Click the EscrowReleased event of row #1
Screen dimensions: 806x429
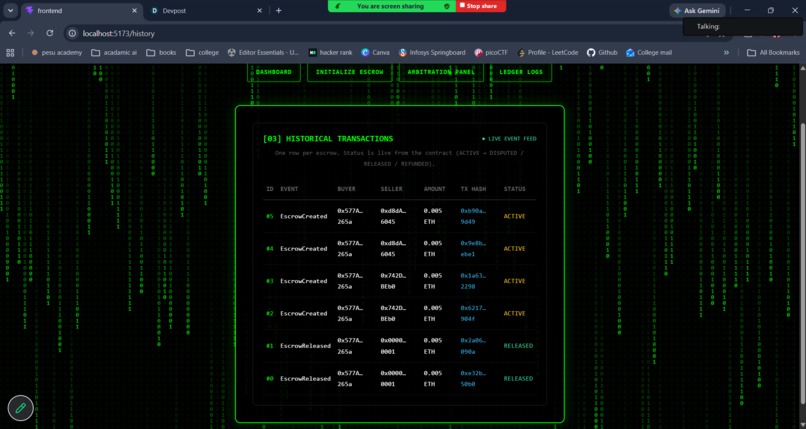[305, 346]
